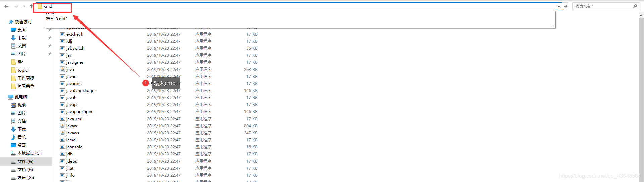Select the javaws coffee-cup icon
The height and width of the screenshot is (182, 644).
click(x=62, y=133)
